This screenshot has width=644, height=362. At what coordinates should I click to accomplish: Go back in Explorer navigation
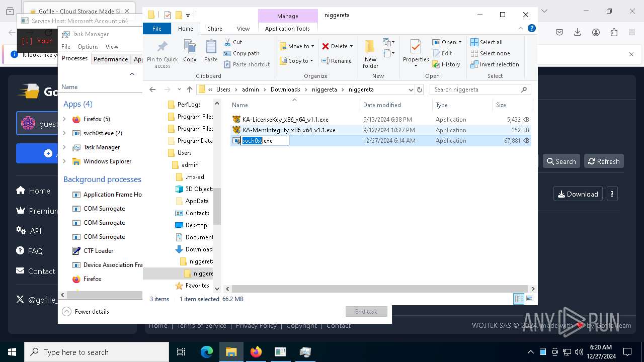coord(152,89)
